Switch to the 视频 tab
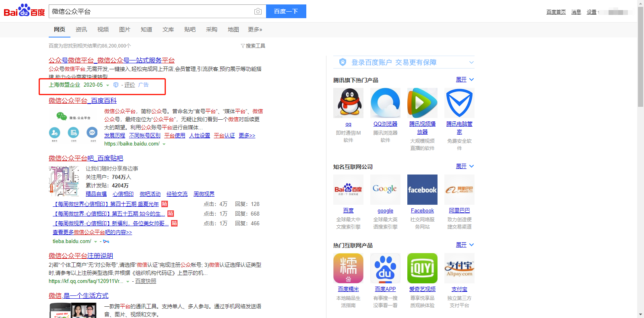The height and width of the screenshot is (318, 644). pos(103,29)
